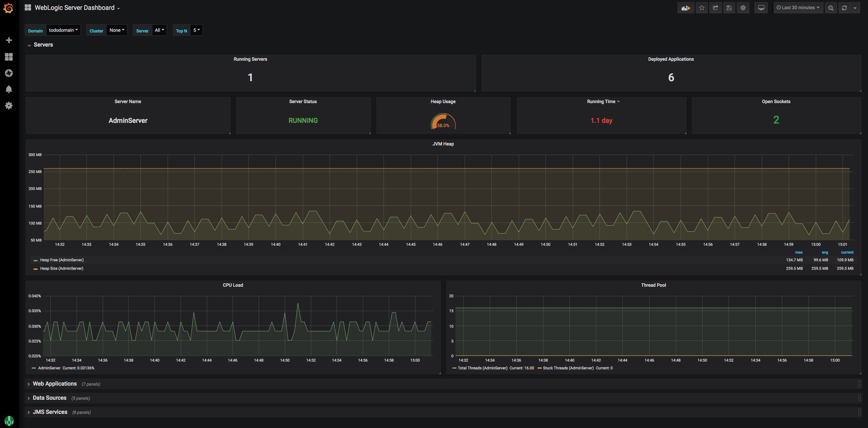Zoom out the time range

[831, 7]
